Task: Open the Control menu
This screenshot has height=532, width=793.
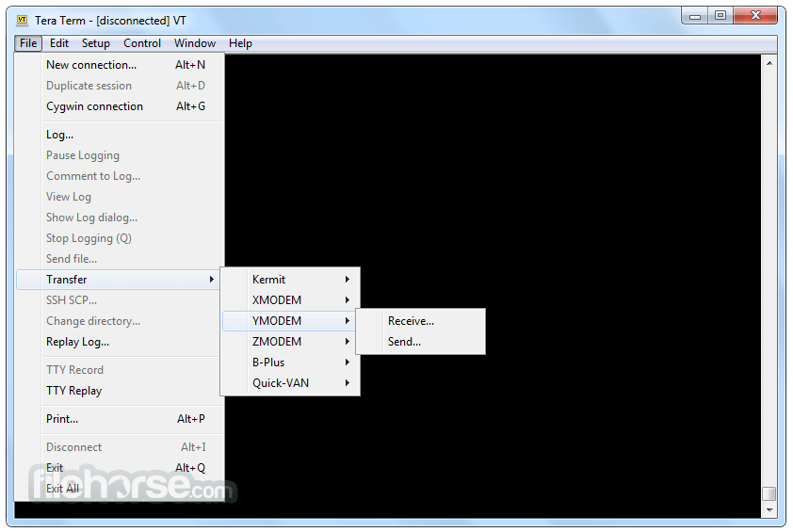Action: pos(142,43)
